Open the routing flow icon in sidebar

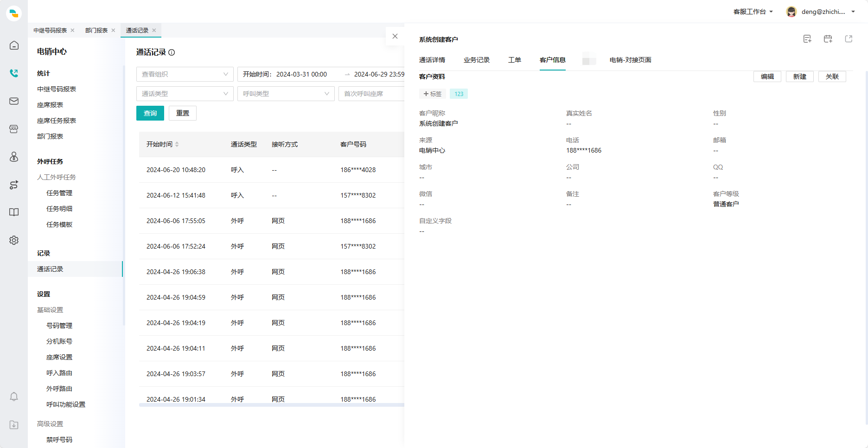[x=14, y=185]
